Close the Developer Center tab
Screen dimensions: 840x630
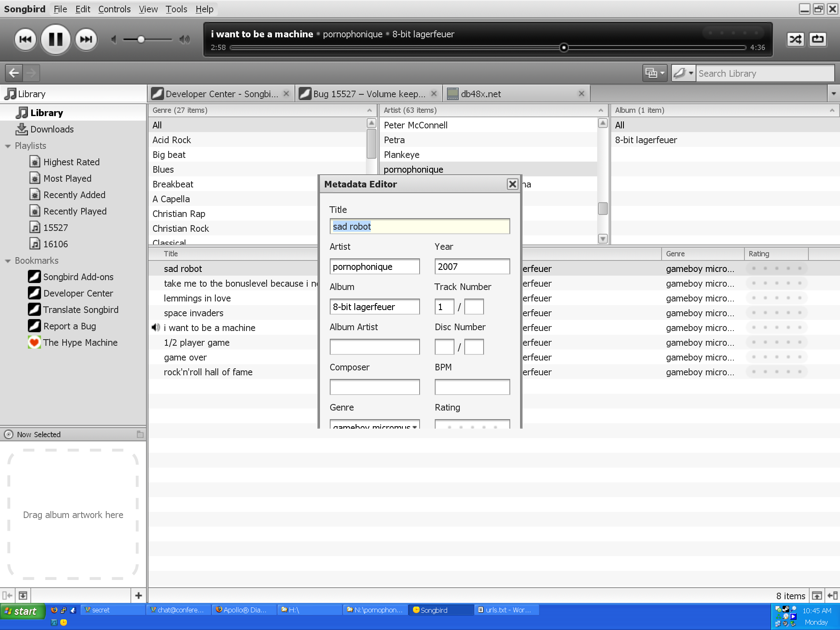tap(286, 94)
